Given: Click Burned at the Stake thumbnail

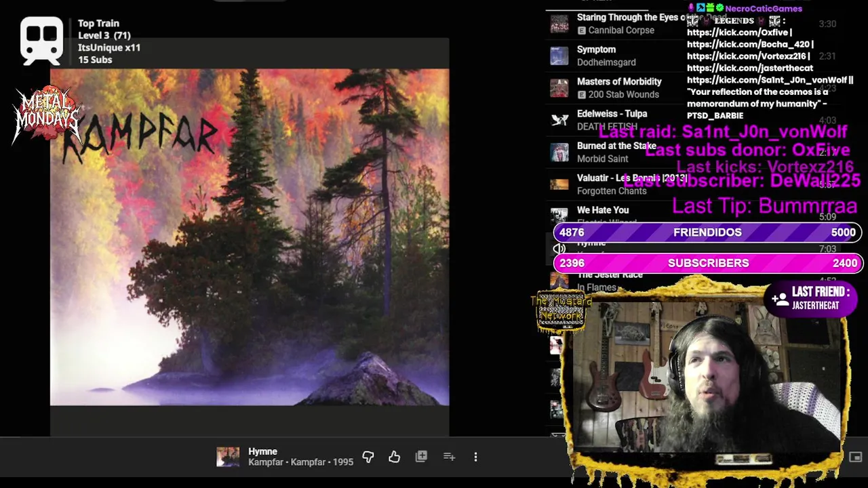Looking at the screenshot, I should 559,152.
